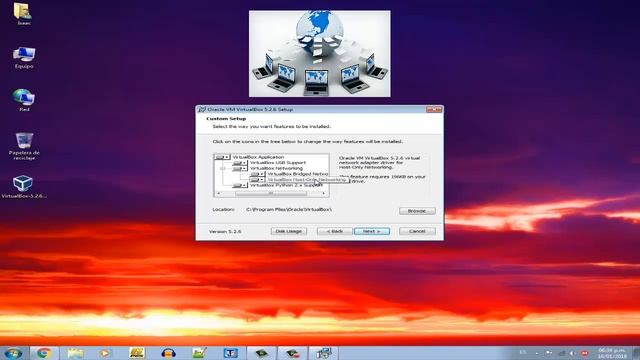The image size is (640, 360).
Task: Click the Action Center flag tray icon
Action: [x=549, y=353]
